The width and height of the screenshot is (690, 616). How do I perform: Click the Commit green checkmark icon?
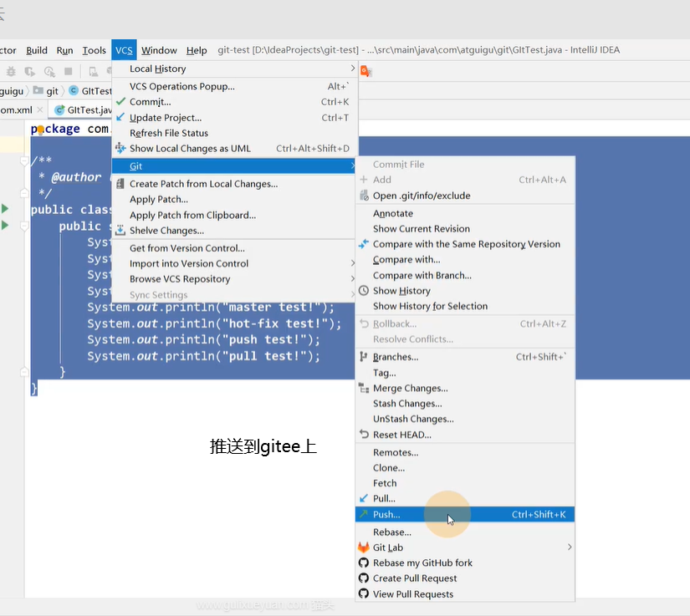(120, 101)
